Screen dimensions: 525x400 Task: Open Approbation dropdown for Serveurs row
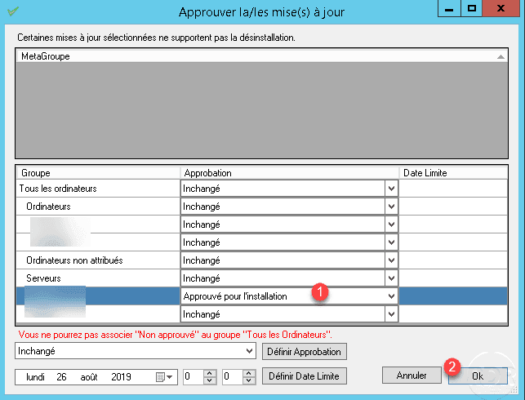pos(391,278)
